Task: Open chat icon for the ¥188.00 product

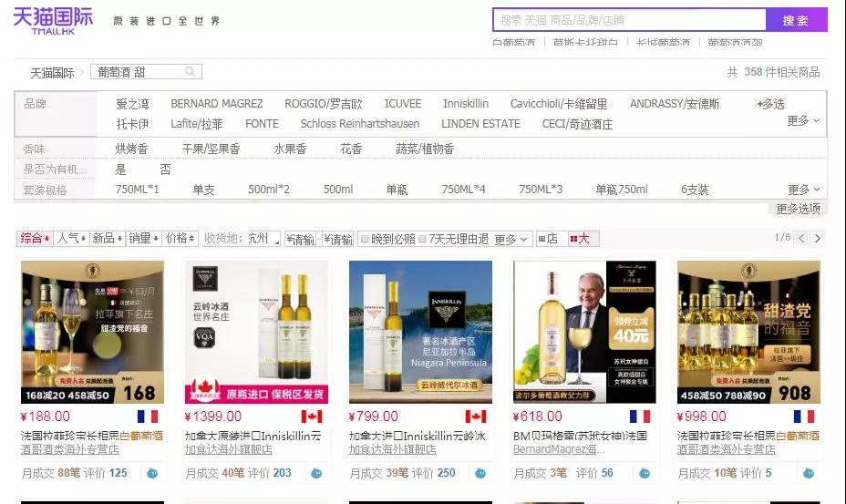Action: point(152,473)
